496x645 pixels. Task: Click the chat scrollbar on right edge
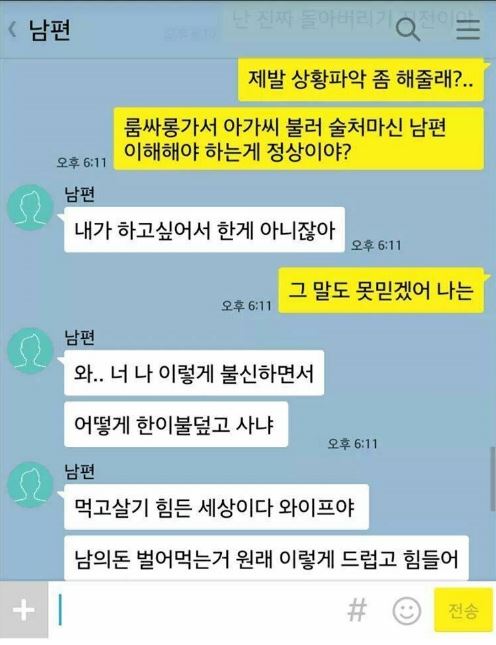click(493, 479)
